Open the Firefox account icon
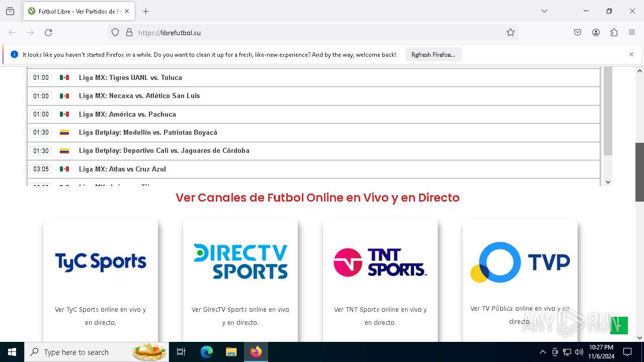This screenshot has height=362, width=644. pos(596,32)
